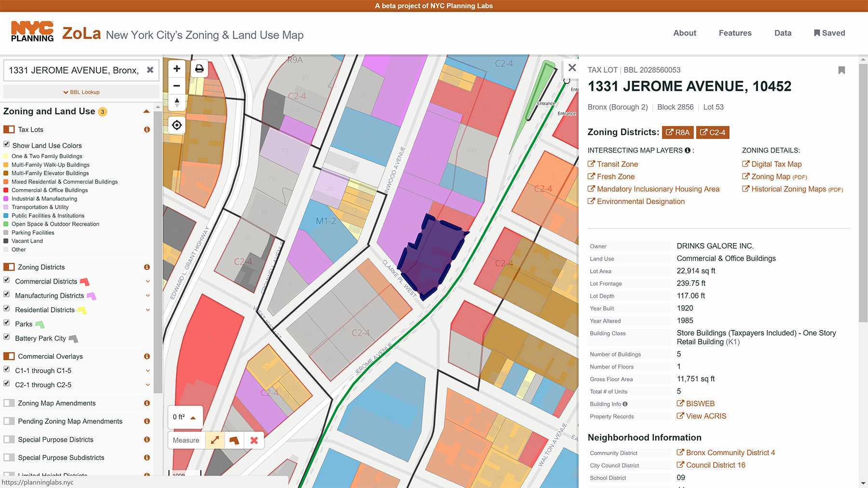The width and height of the screenshot is (868, 488).
Task: Click Public Facilities & Institutions swatch
Action: (x=6, y=216)
